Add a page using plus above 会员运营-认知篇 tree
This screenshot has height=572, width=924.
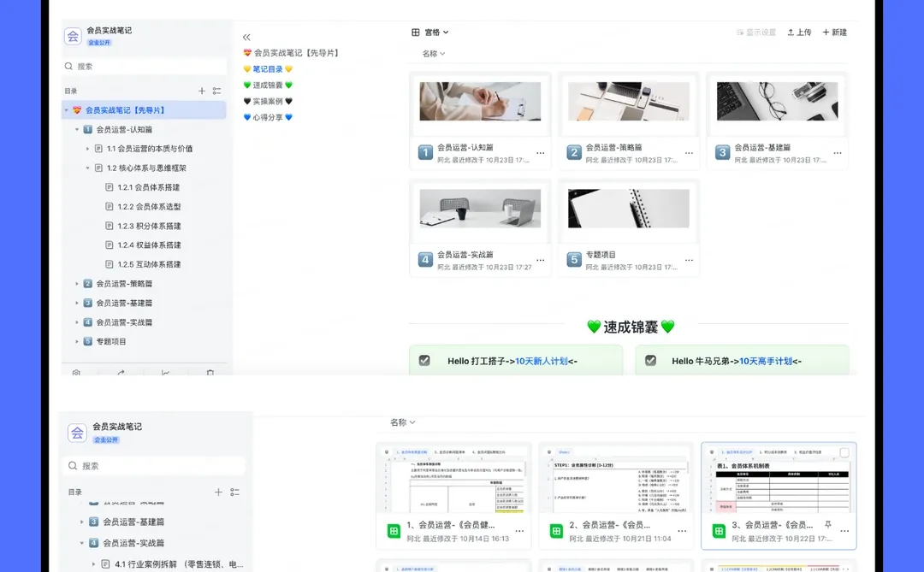click(x=202, y=91)
